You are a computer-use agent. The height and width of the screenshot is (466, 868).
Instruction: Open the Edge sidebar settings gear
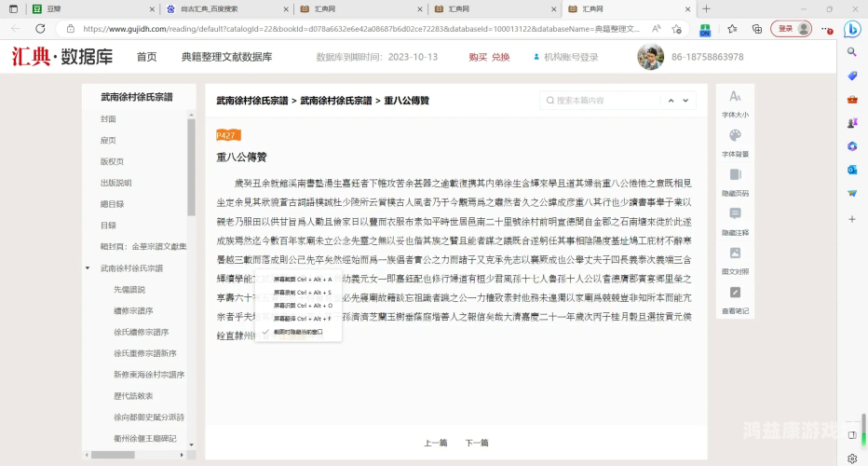coord(852,459)
